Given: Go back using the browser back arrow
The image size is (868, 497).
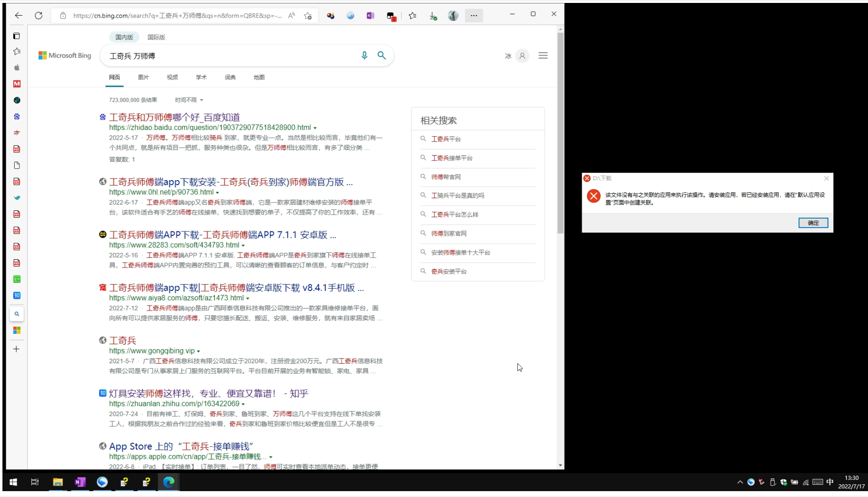Looking at the screenshot, I should point(19,16).
